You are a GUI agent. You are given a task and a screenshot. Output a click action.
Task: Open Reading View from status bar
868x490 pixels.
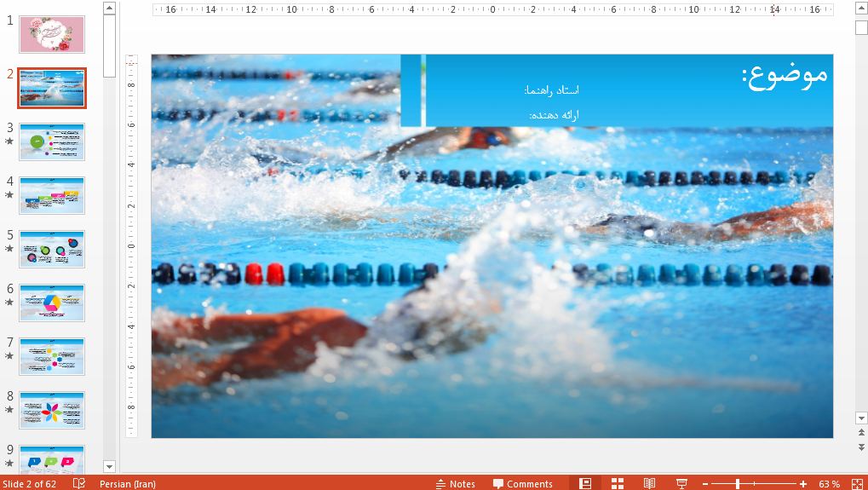tap(649, 483)
